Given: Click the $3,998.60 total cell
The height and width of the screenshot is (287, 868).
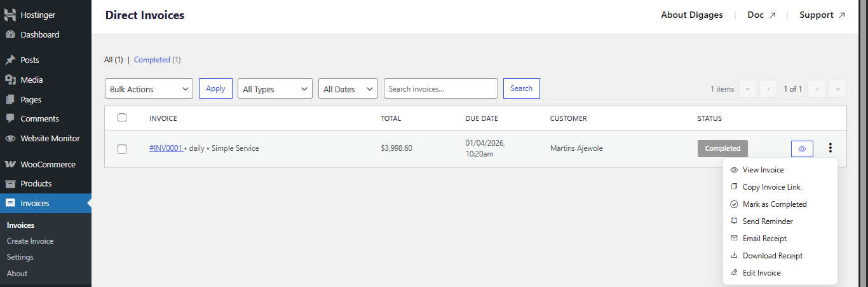Looking at the screenshot, I should tap(397, 148).
